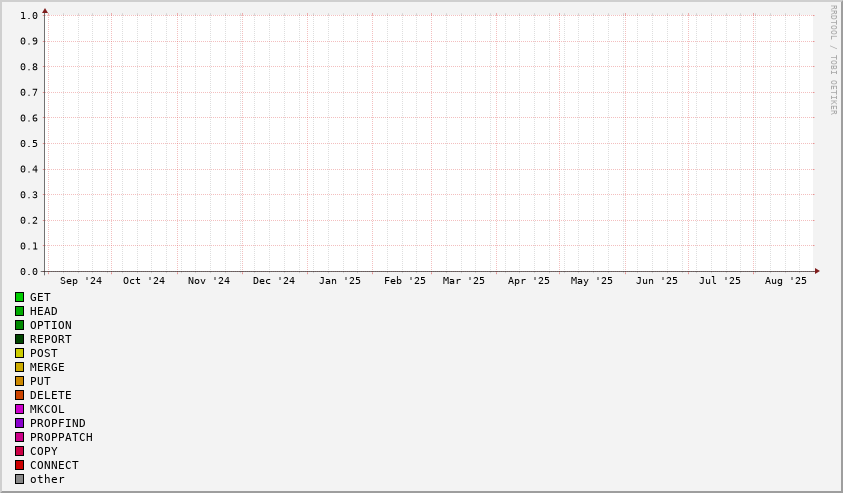Click the CONNECT legend color swatch

click(19, 465)
